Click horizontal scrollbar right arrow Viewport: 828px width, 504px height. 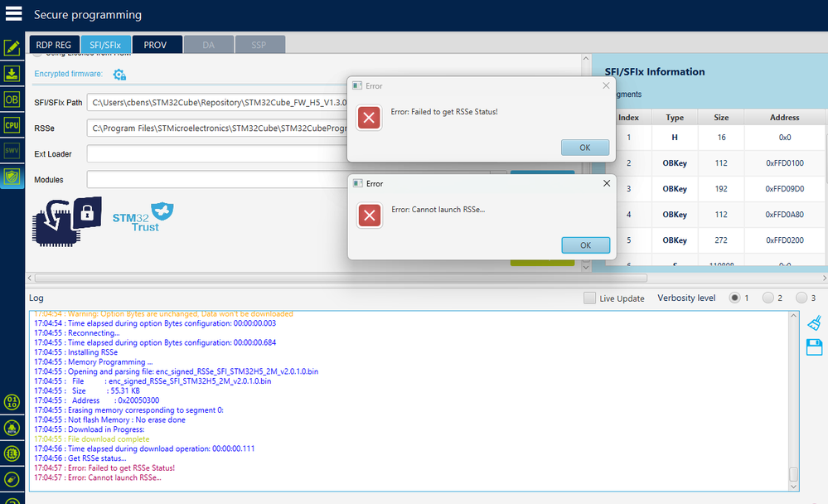[825, 278]
